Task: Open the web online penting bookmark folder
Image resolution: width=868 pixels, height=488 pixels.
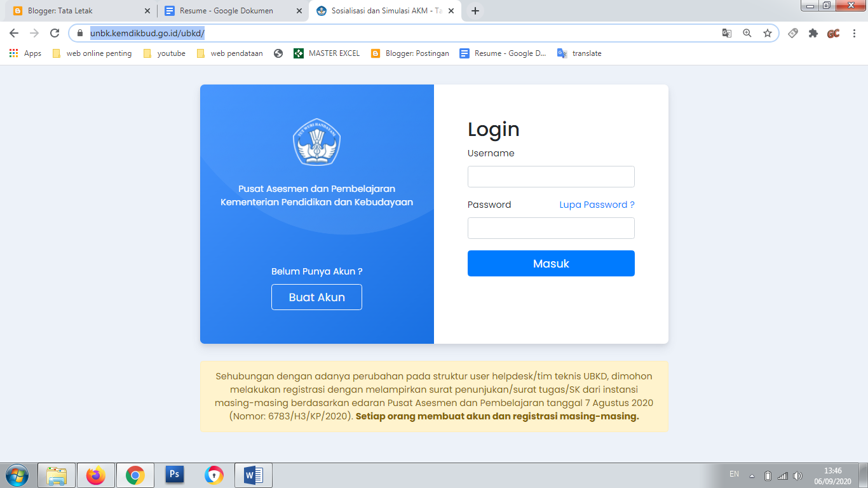Action: 92,53
